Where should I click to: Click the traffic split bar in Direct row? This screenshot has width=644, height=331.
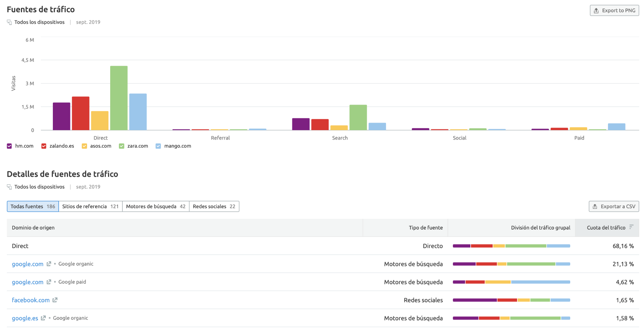512,246
